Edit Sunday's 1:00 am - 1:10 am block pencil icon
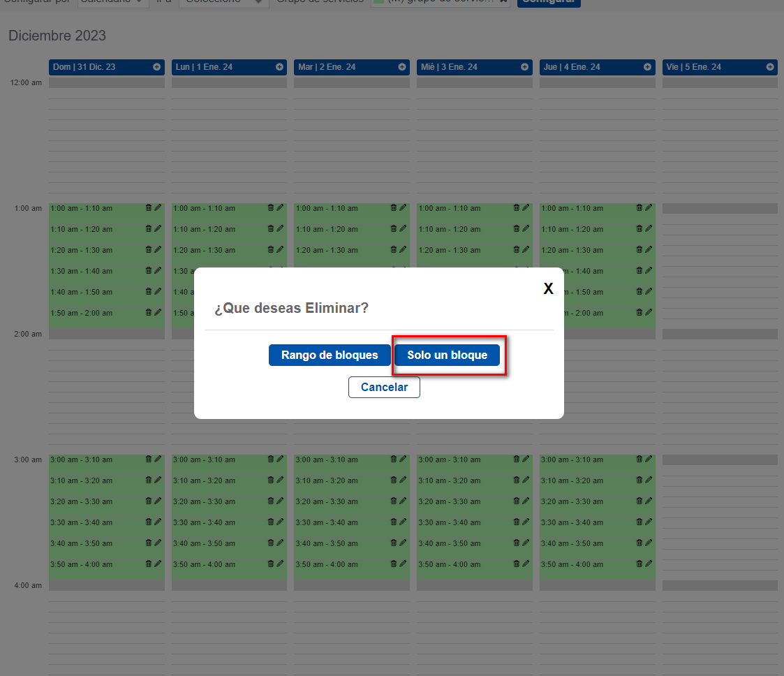784x676 pixels. [x=158, y=207]
